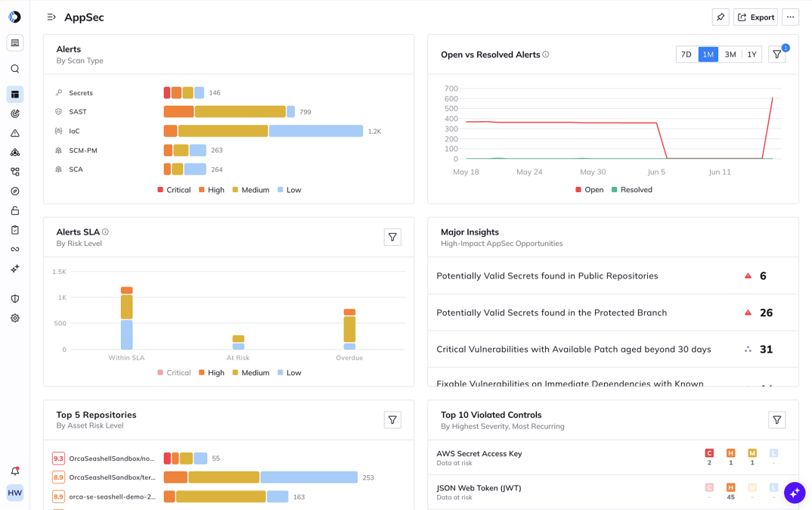The height and width of the screenshot is (510, 812).
Task: Click Critical badge for AWS Secret Access Key
Action: pos(709,453)
